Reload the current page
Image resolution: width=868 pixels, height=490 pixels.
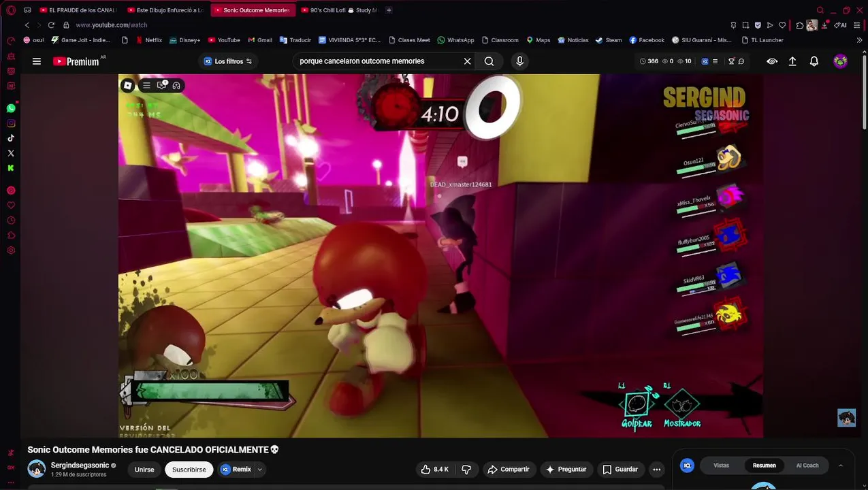coord(51,25)
